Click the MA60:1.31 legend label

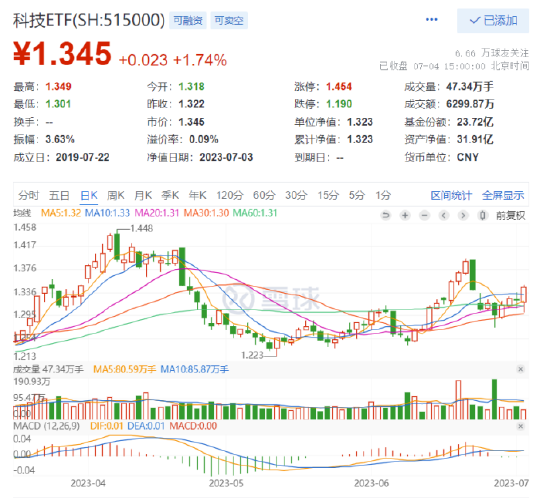tap(255, 213)
